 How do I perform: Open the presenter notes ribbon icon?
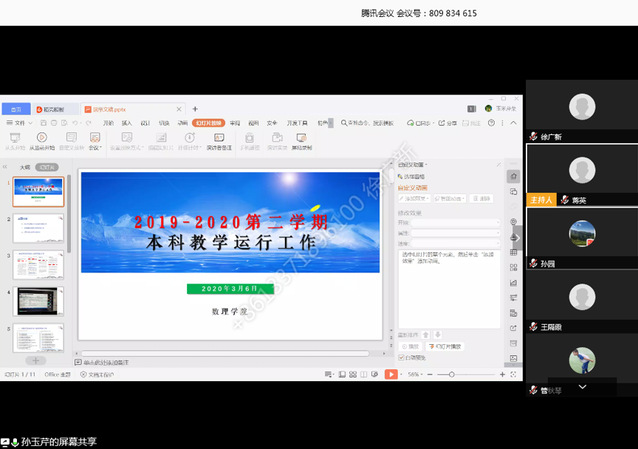(x=219, y=140)
